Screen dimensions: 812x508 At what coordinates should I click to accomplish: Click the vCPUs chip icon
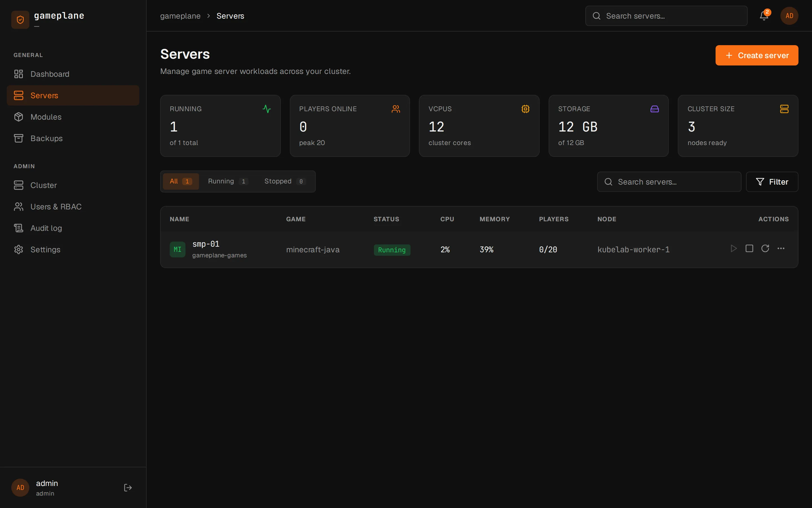pos(526,109)
